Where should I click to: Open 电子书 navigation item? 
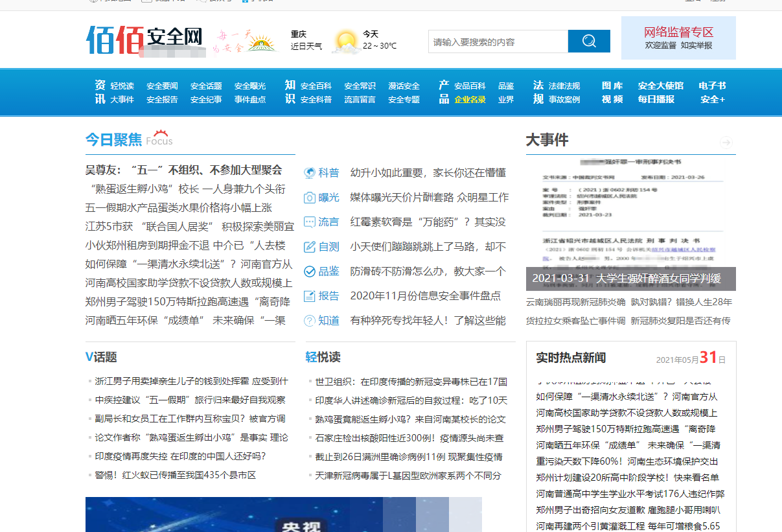point(712,86)
